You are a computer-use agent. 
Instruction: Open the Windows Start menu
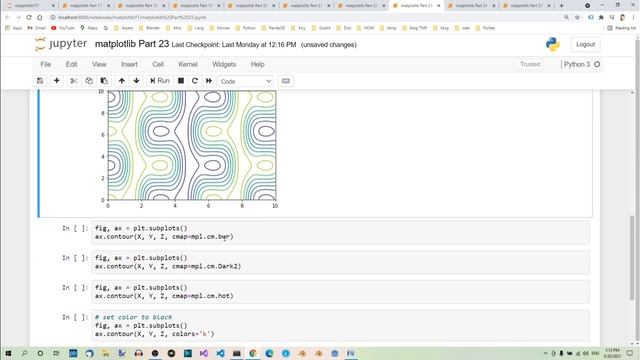(x=8, y=353)
